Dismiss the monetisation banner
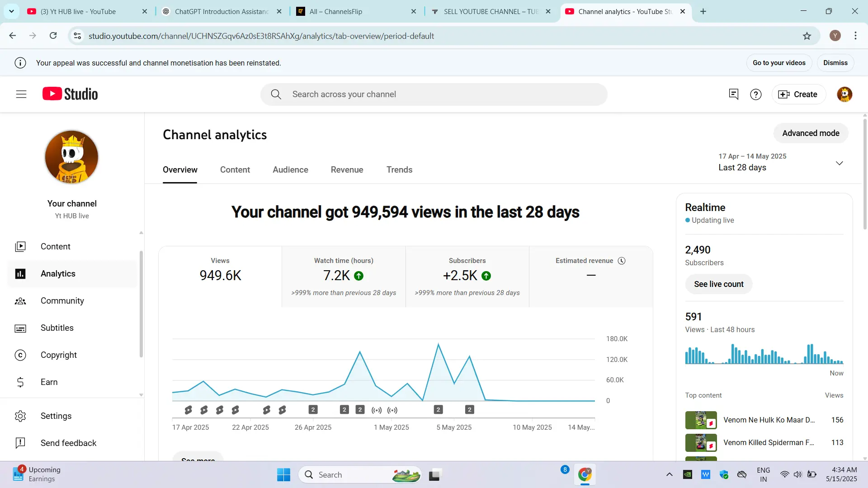The image size is (868, 488). point(835,63)
